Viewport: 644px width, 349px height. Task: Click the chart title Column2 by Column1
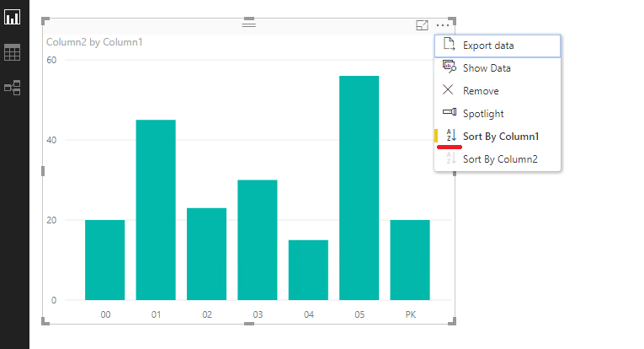[x=94, y=42]
